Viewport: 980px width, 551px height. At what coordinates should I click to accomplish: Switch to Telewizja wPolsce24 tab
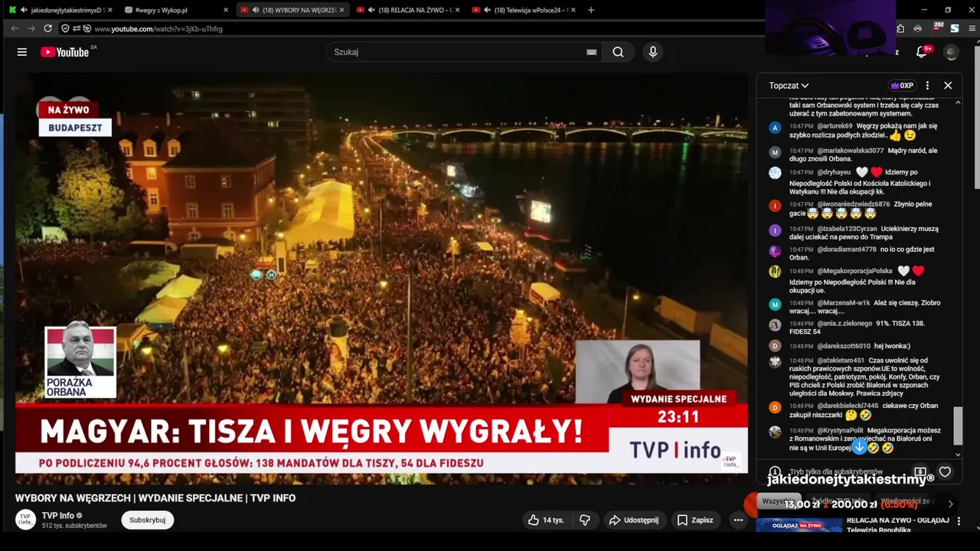click(x=524, y=10)
